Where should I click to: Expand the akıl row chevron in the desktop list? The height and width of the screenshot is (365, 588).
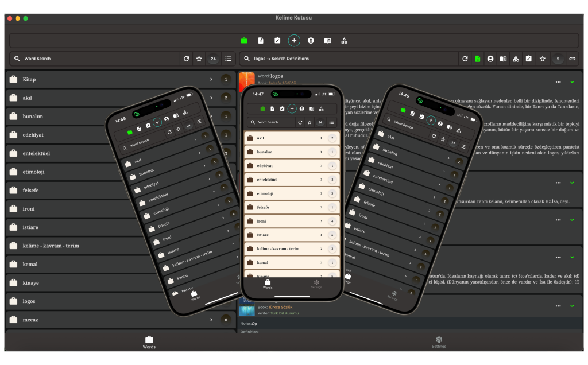coord(211,98)
